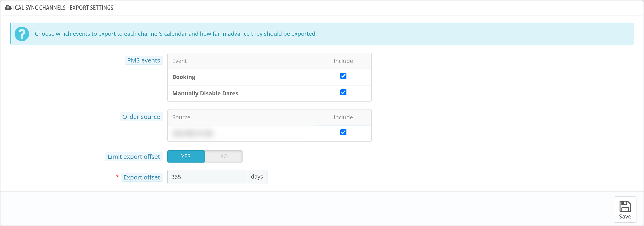Click the question mark help icon

click(22, 34)
